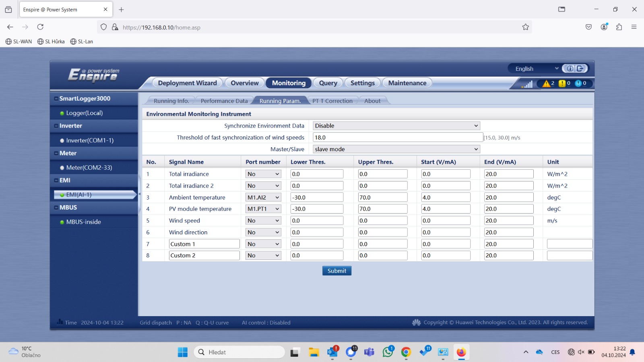Select Inverter(COM1-1) in device tree
Viewport: 644px width, 362px height.
tap(90, 140)
